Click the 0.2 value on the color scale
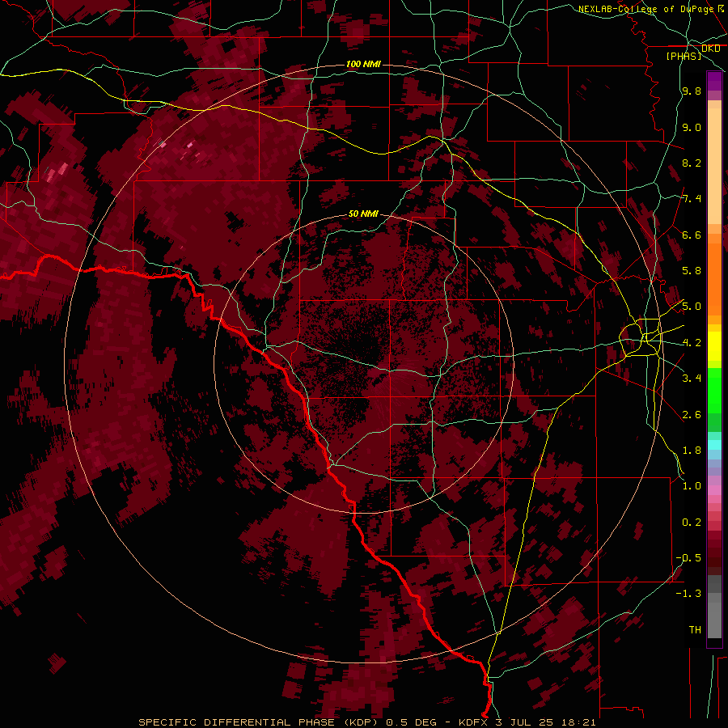The width and height of the screenshot is (728, 728). [692, 523]
